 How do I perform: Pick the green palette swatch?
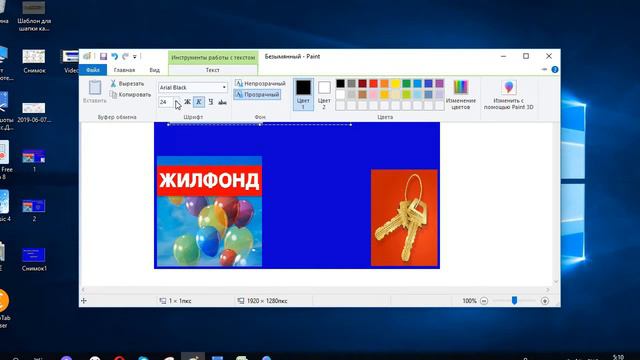coord(407,84)
